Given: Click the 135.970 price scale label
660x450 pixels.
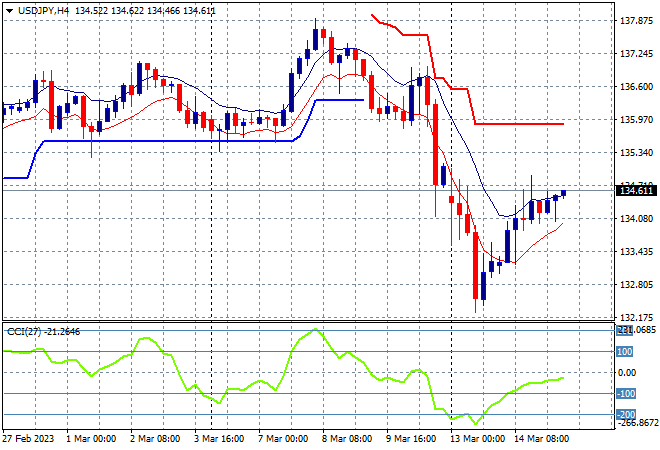Looking at the screenshot, I should point(636,120).
